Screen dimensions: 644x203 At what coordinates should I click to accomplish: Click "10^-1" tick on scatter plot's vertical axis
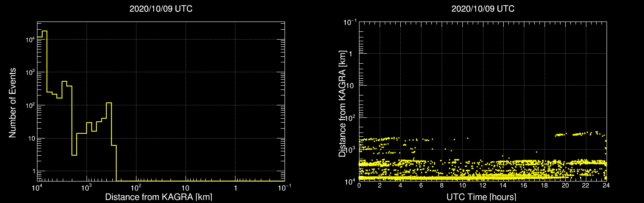[x=350, y=22]
